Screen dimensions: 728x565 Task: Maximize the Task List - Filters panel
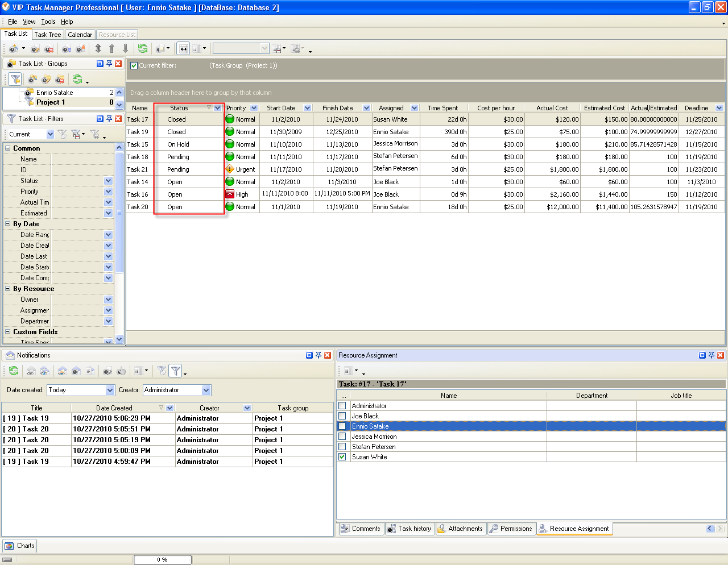[100, 119]
